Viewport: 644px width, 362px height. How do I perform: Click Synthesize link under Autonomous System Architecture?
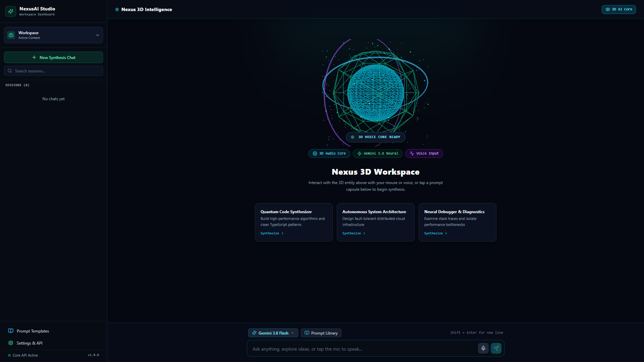(354, 233)
